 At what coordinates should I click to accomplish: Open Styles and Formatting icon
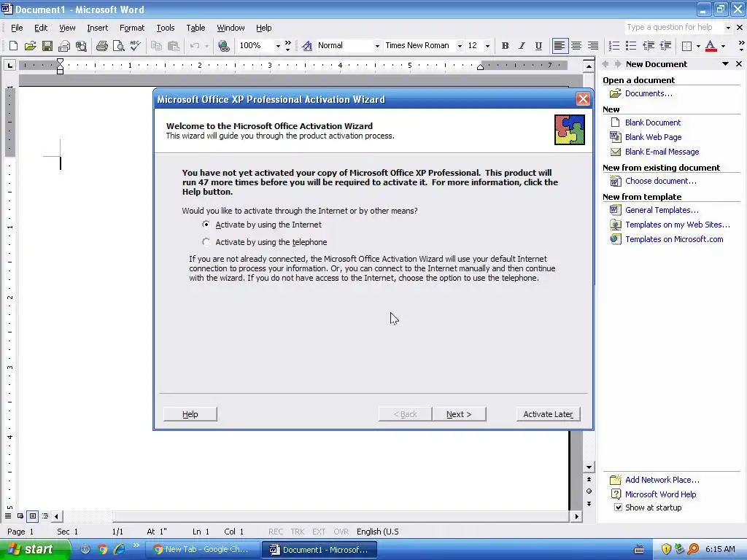(x=307, y=46)
